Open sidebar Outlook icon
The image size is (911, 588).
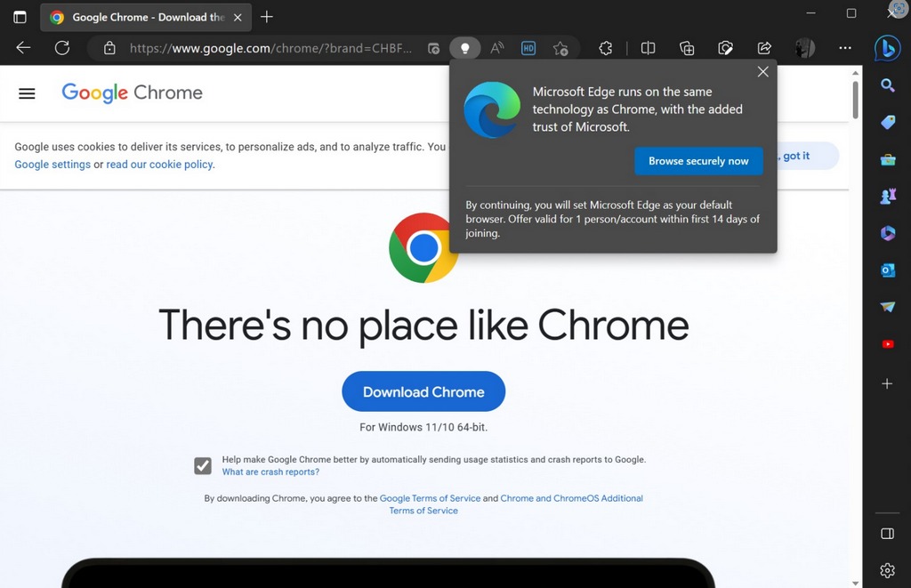[887, 270]
